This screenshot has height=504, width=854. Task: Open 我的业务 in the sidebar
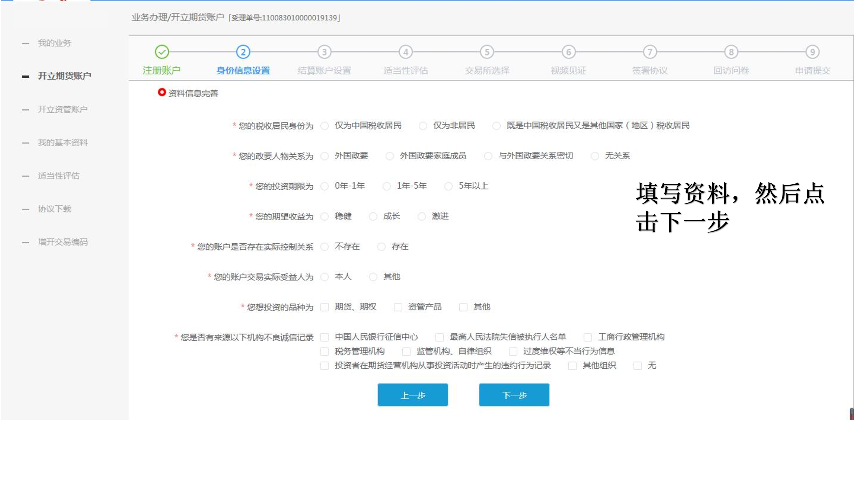pos(54,43)
